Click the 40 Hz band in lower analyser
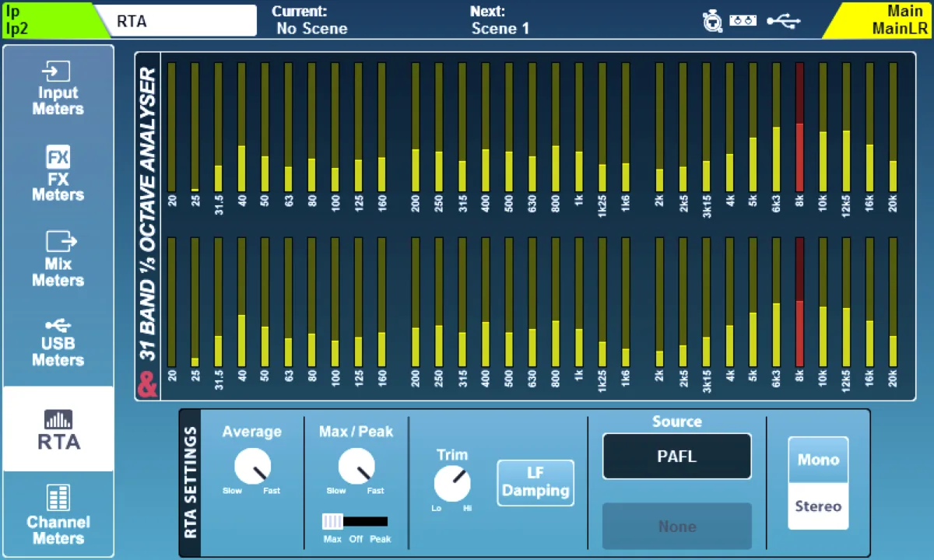This screenshot has width=934, height=560. coord(242,303)
